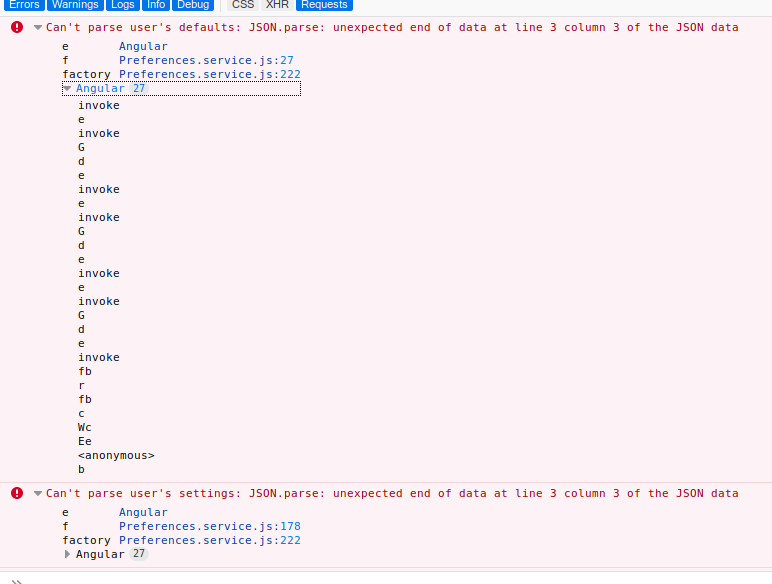This screenshot has height=584, width=772.
Task: Toggle the Debug filter
Action: coord(193,5)
